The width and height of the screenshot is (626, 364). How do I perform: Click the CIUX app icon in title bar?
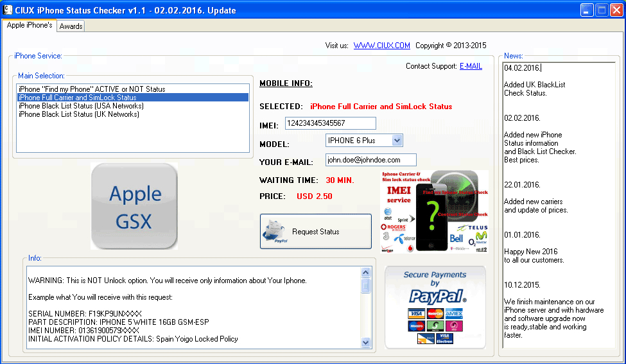pos(8,10)
